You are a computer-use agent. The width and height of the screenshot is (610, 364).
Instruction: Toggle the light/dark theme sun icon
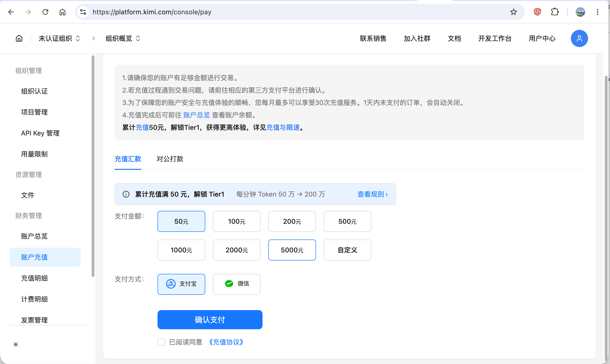[x=16, y=344]
